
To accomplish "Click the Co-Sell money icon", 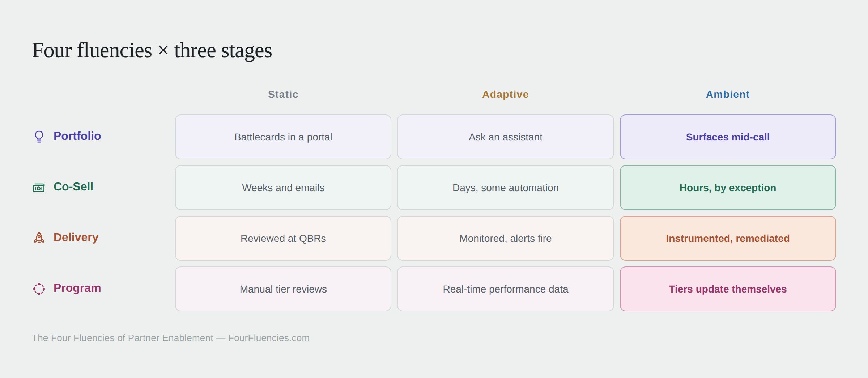I will (x=39, y=188).
